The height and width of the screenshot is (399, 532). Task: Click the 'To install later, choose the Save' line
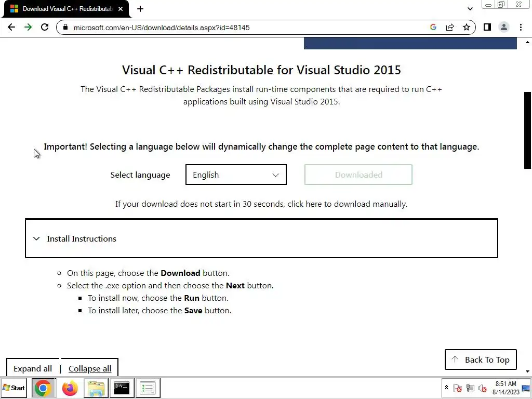(159, 311)
